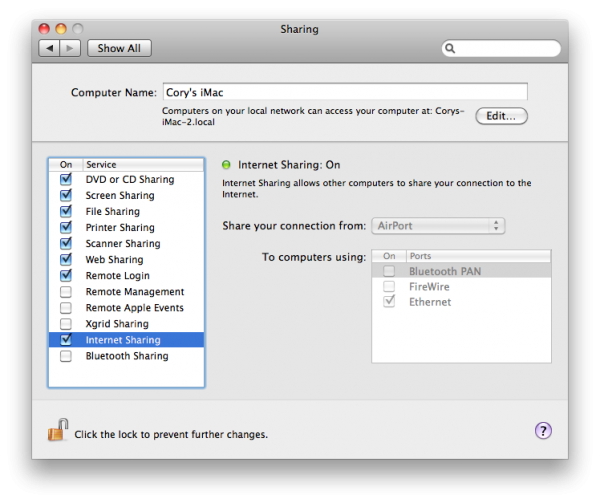Click the lock icon to prevent changes

point(57,431)
